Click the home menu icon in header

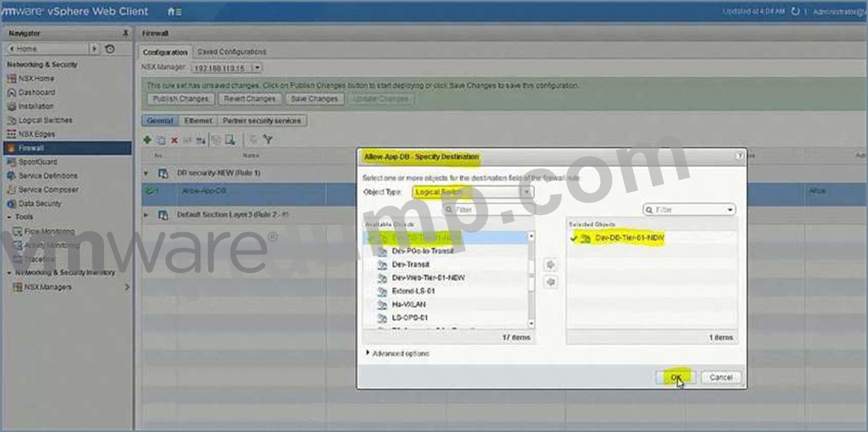tap(175, 12)
